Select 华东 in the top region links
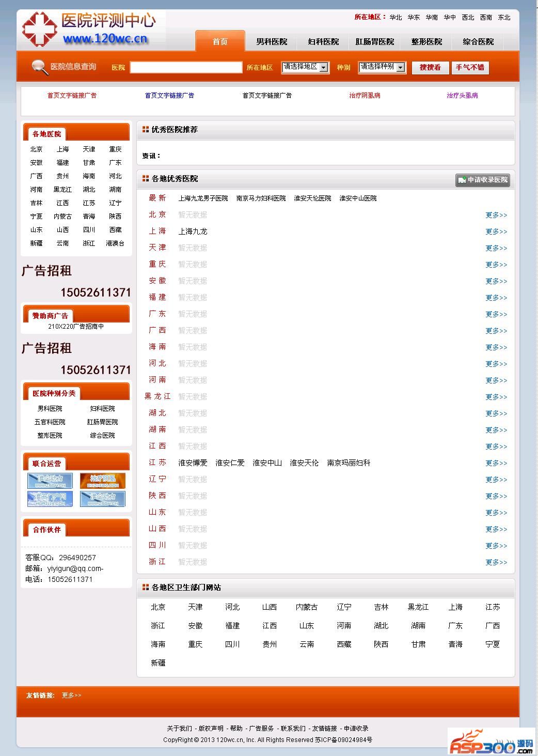 tap(414, 17)
